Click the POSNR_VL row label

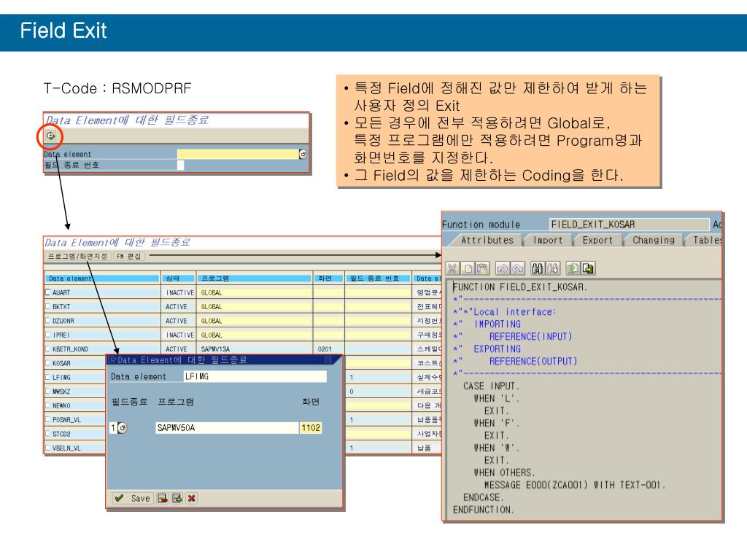pyautogui.click(x=66, y=419)
